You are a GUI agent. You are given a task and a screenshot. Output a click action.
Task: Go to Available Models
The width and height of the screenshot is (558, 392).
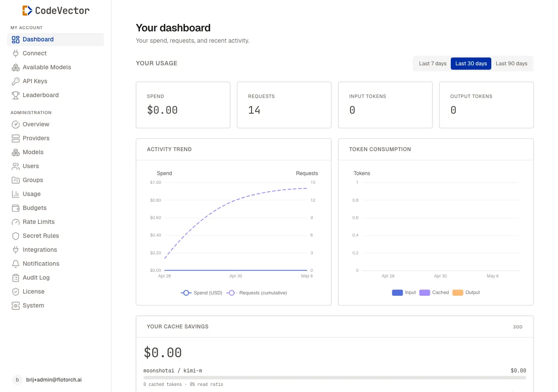55,68
